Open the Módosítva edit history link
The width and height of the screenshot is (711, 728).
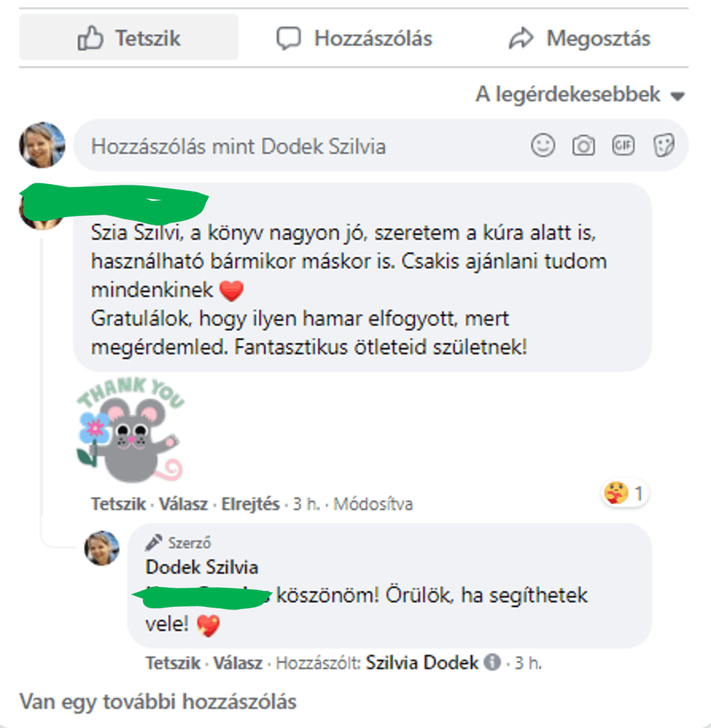point(373,504)
